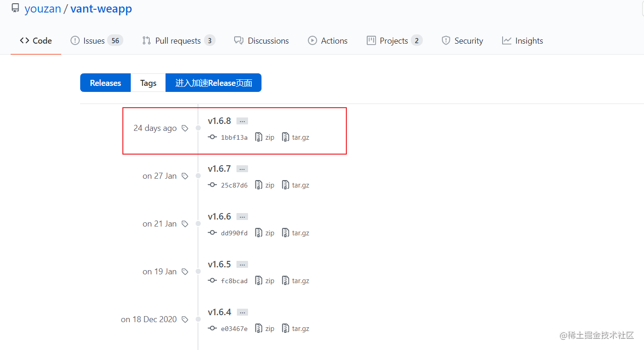644x350 pixels.
Task: Download v1.6.8 zip archive
Action: click(265, 137)
